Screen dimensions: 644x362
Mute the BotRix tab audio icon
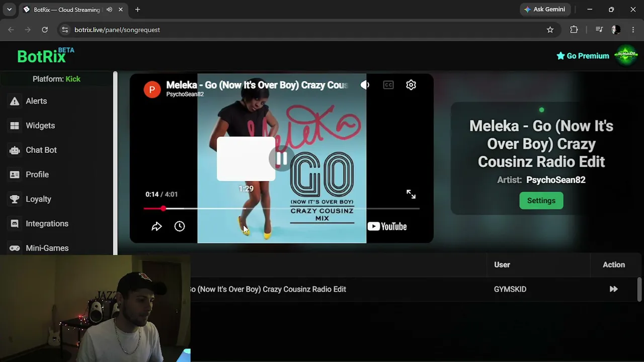coord(109,10)
